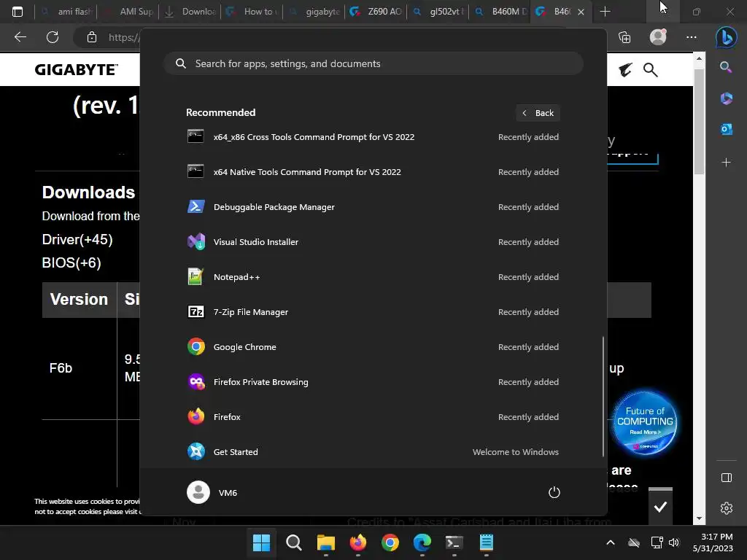Open the terminal app on the taskbar
This screenshot has height=560, width=747.
(454, 542)
